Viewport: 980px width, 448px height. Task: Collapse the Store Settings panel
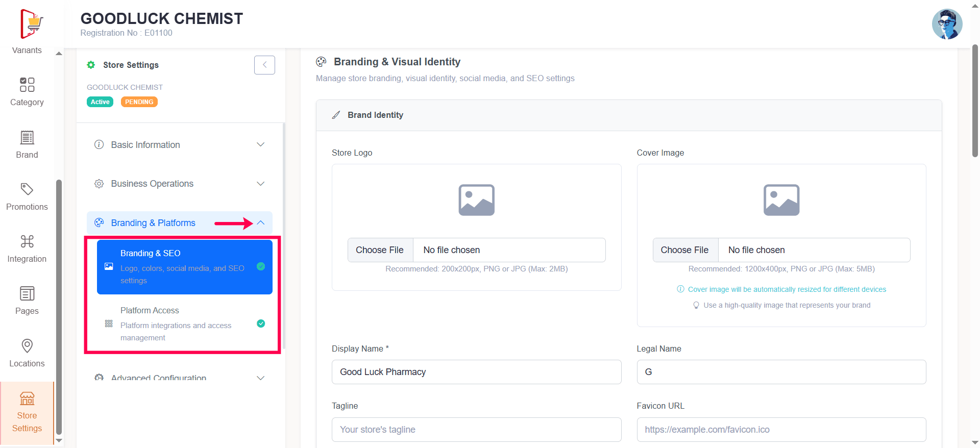coord(264,65)
